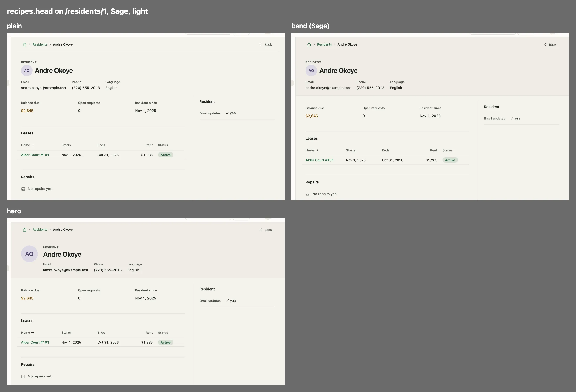Click the $2,645 balance due in hero panel
The image size is (576, 392).
[x=27, y=298]
